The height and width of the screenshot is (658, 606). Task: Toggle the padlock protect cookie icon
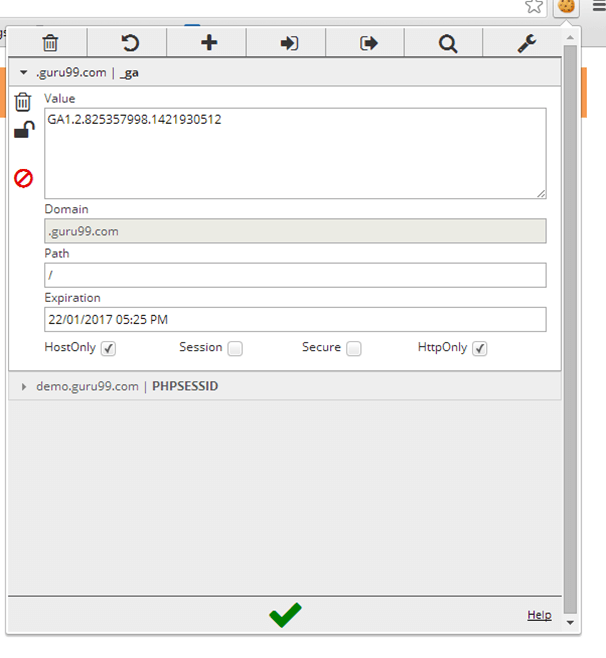pyautogui.click(x=23, y=130)
